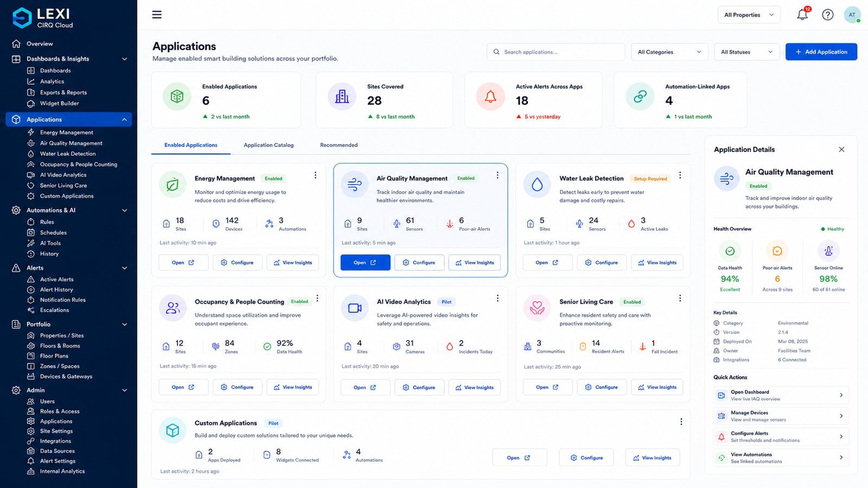Toggle the hamburger sidebar menu

coord(157,15)
